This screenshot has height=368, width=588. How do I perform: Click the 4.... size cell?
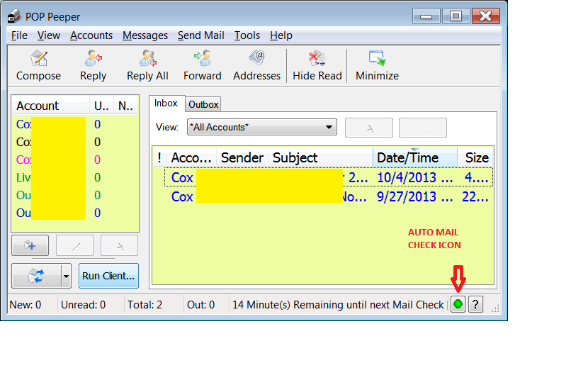476,177
